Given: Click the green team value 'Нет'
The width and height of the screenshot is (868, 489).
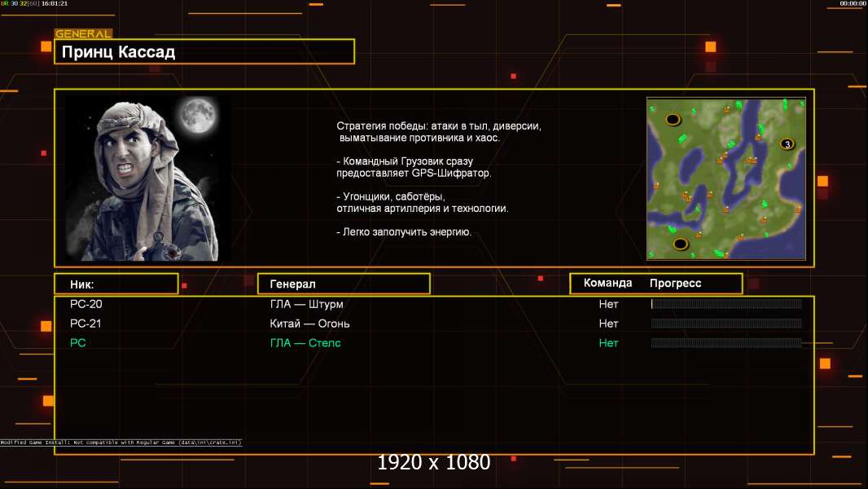Looking at the screenshot, I should pyautogui.click(x=608, y=343).
